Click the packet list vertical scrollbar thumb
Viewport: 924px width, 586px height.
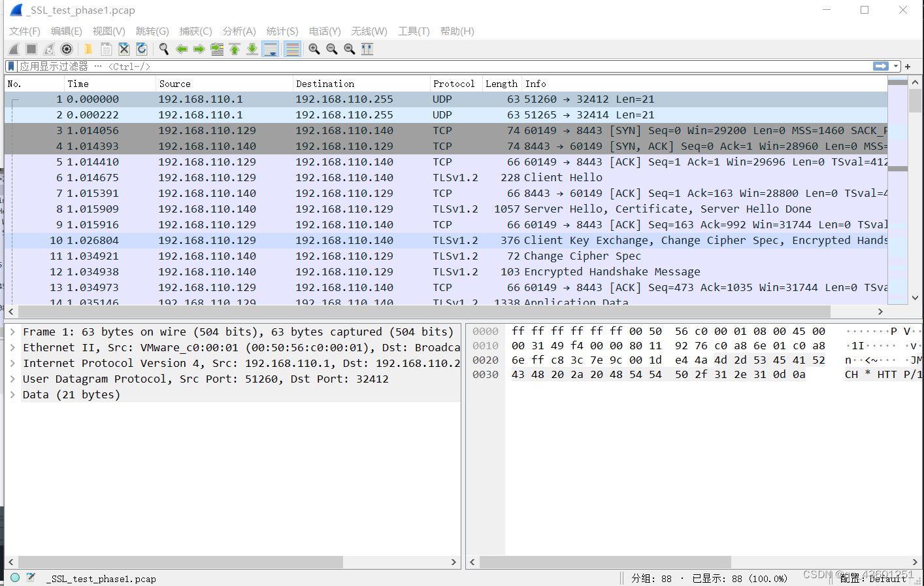[x=915, y=101]
